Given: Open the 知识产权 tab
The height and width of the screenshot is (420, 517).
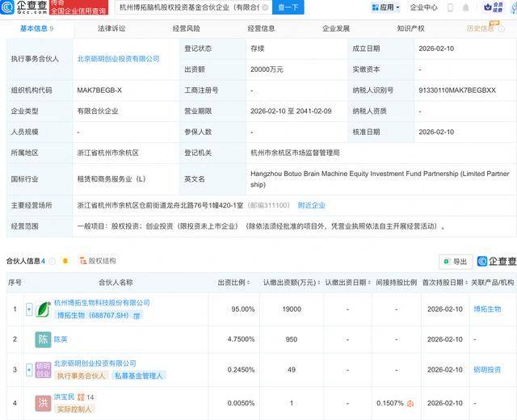Looking at the screenshot, I should [410, 28].
